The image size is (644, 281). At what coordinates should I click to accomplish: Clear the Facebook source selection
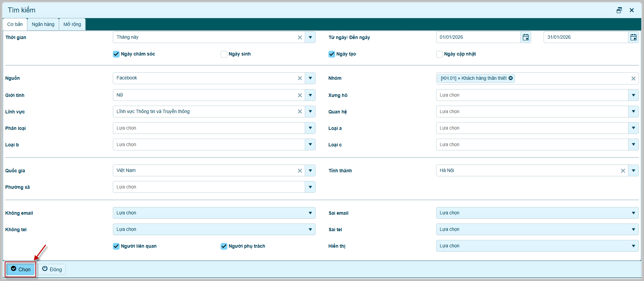tap(299, 78)
